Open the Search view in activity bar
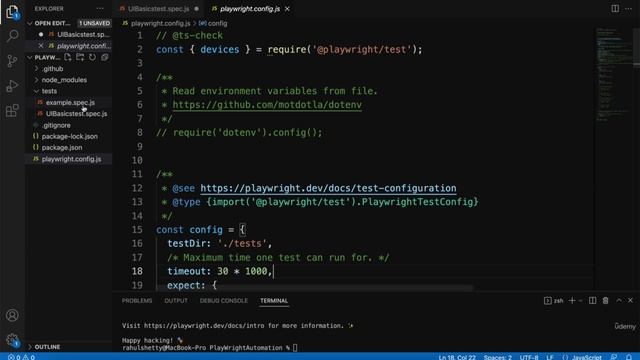 [12, 36]
